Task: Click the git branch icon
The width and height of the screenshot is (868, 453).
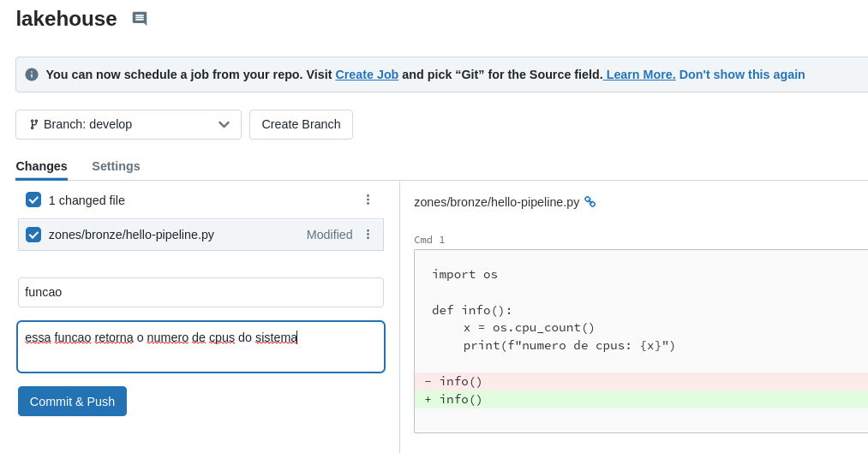Action: click(34, 124)
